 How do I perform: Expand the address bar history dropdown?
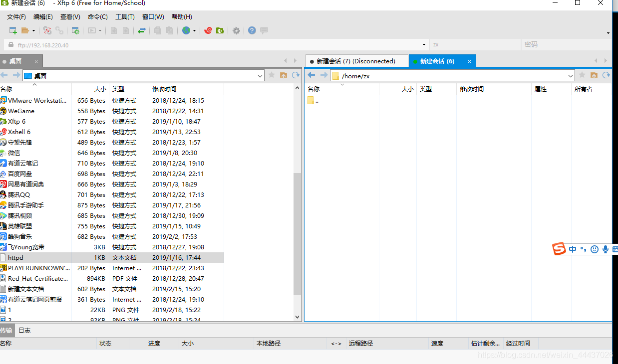[x=424, y=44]
